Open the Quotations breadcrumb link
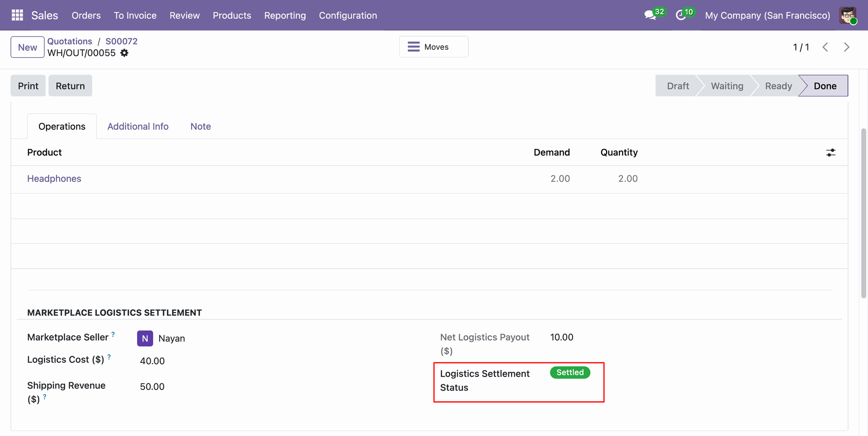Viewport: 868px width, 436px height. [x=70, y=41]
